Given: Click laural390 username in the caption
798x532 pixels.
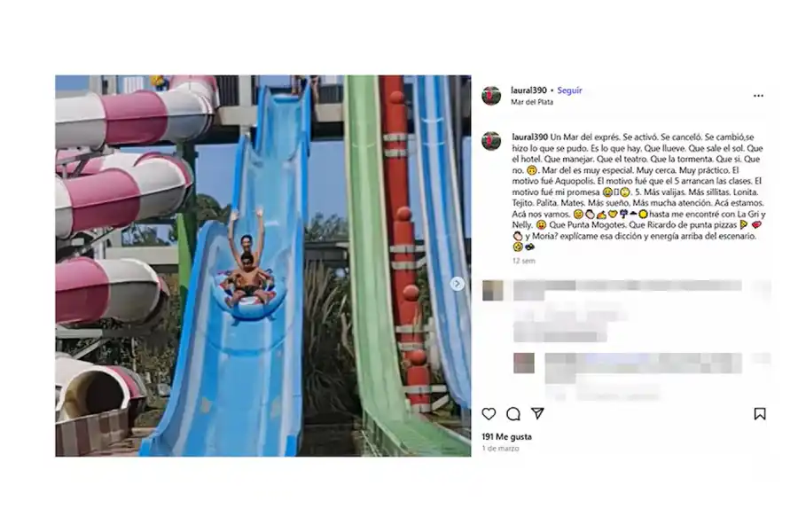Looking at the screenshot, I should point(530,137).
